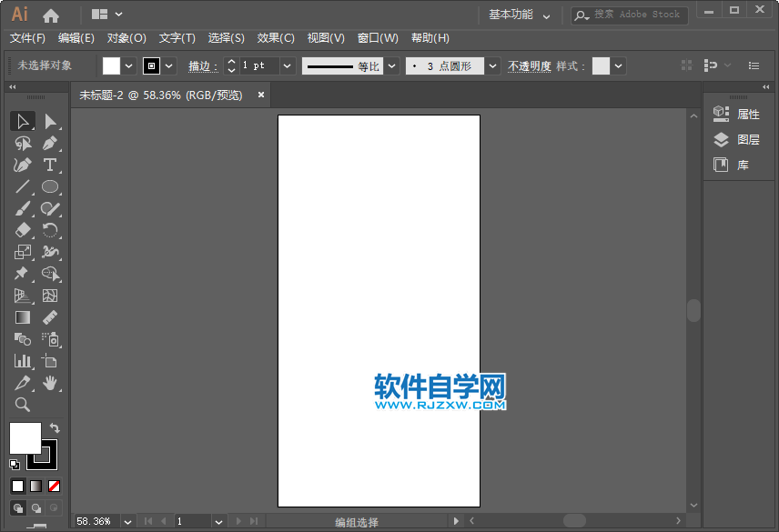This screenshot has height=532, width=779.
Task: Activate the Magic Wand tool
Action: coord(23,143)
